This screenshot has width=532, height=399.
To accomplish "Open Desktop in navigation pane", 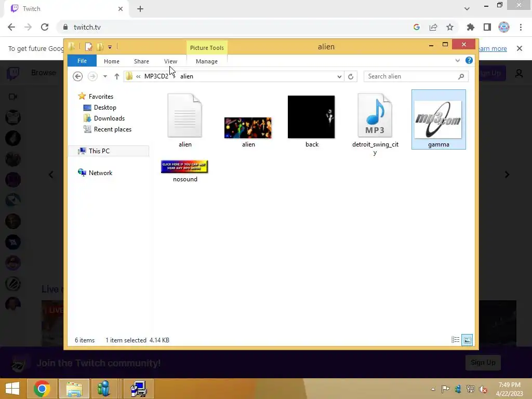I will pos(105,107).
